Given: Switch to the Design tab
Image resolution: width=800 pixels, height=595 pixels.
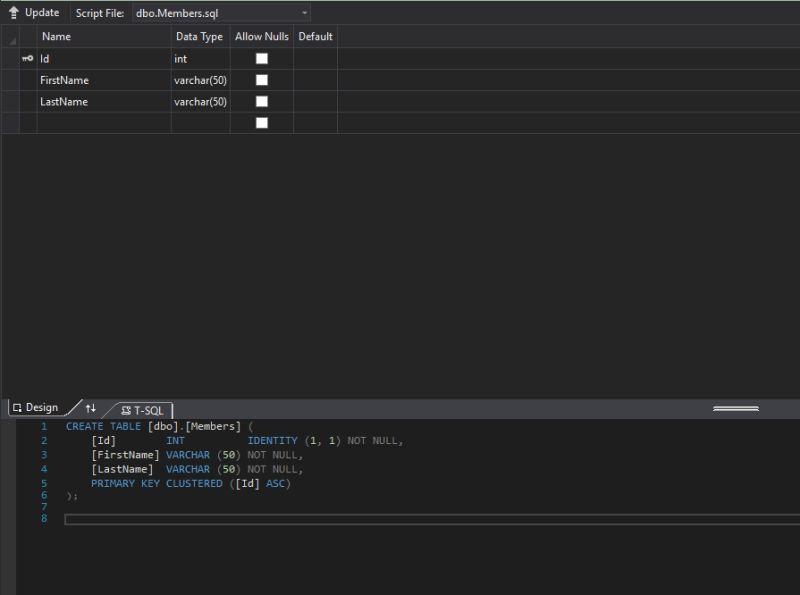Looking at the screenshot, I should tap(40, 407).
